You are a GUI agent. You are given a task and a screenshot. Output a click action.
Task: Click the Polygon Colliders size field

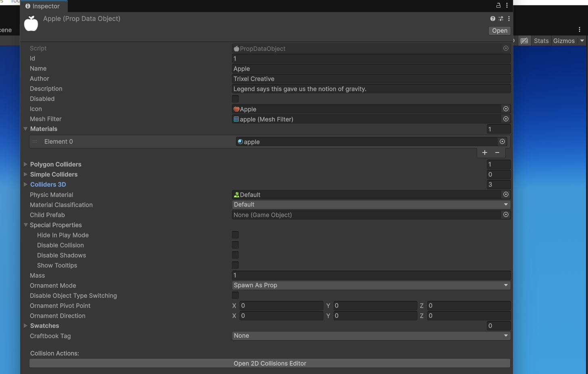point(498,164)
